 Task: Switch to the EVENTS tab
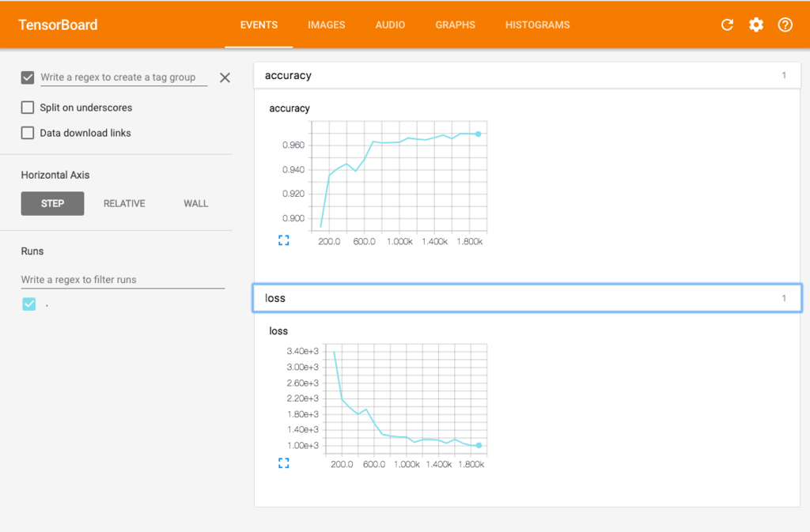pyautogui.click(x=259, y=25)
